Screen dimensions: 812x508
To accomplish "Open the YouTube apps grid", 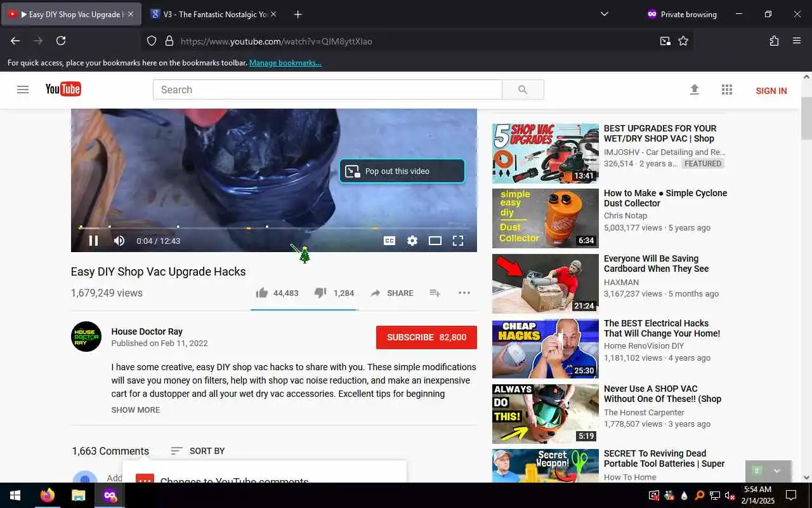I will click(x=727, y=90).
